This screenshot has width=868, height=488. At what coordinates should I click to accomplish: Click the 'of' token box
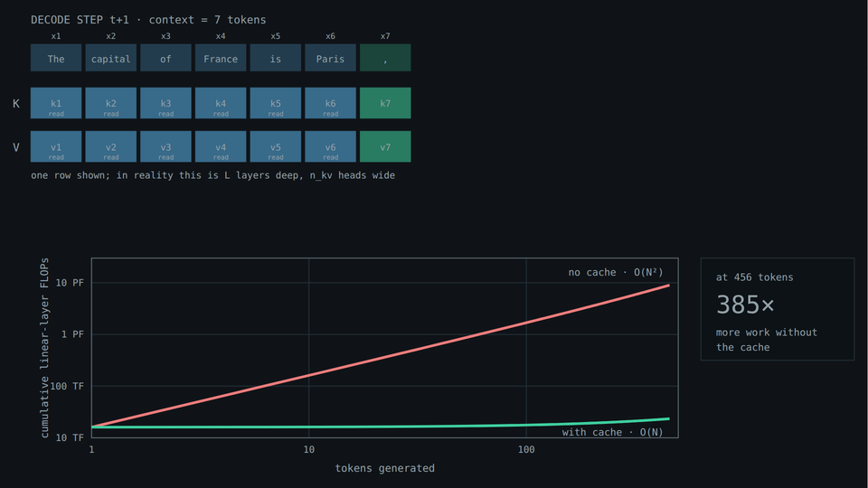(x=165, y=58)
